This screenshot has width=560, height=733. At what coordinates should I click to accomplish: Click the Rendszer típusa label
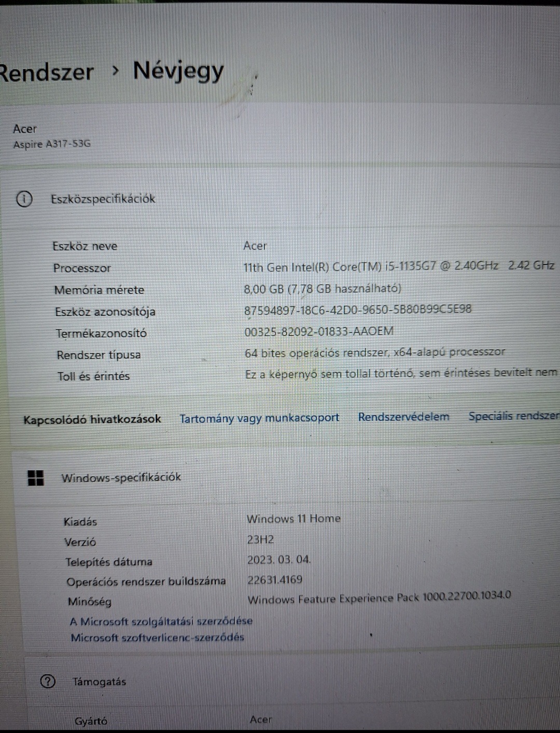pyautogui.click(x=99, y=355)
